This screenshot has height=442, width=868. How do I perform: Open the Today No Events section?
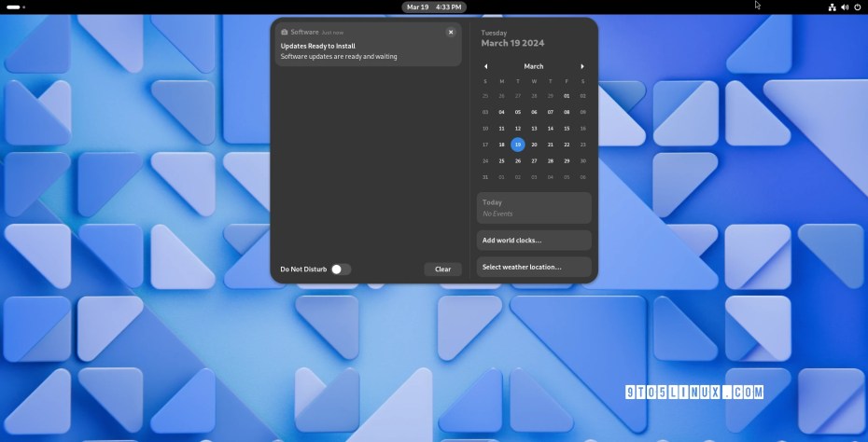pos(534,208)
